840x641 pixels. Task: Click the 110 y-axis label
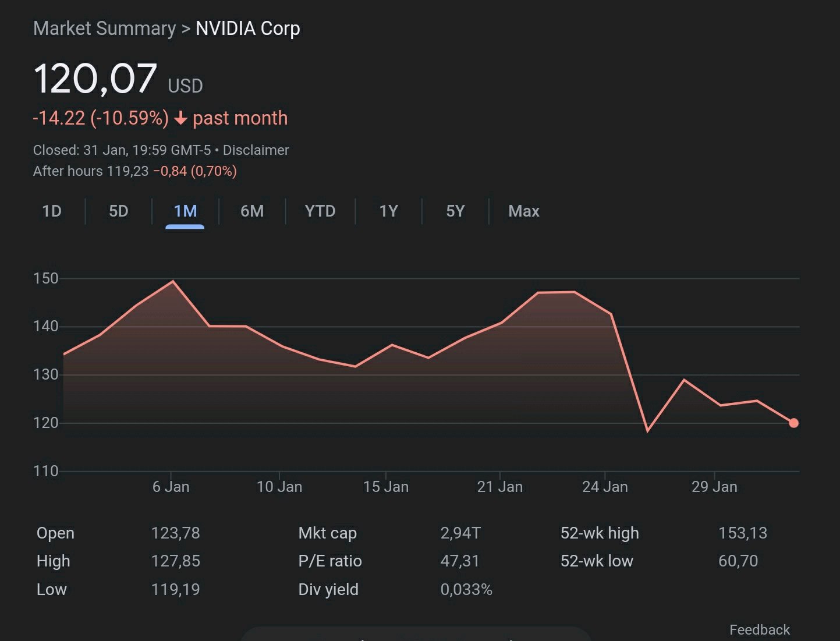[46, 471]
